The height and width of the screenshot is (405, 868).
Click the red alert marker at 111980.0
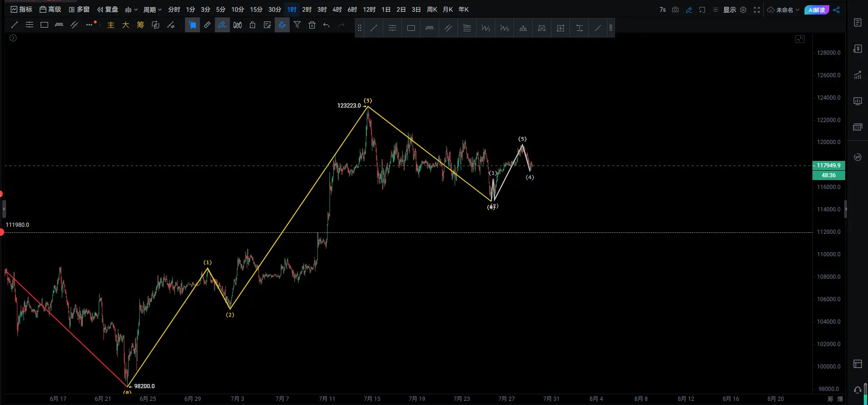pos(1,232)
